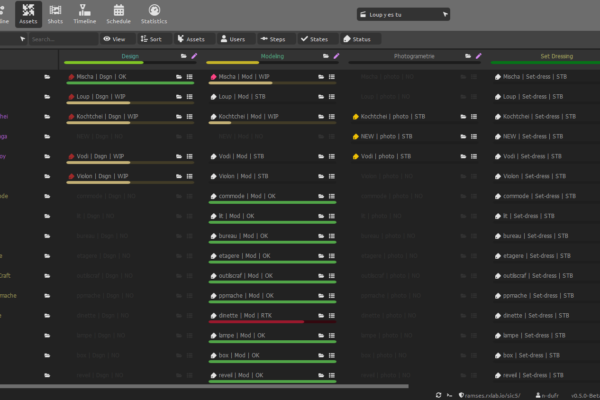The height and width of the screenshot is (400, 600).
Task: Switch to the Shots tab
Action: click(x=56, y=13)
